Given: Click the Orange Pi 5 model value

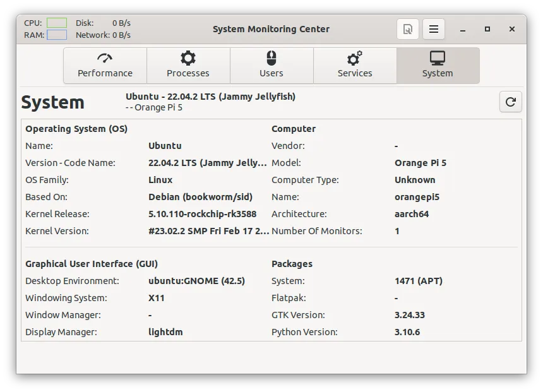Looking at the screenshot, I should 420,163.
